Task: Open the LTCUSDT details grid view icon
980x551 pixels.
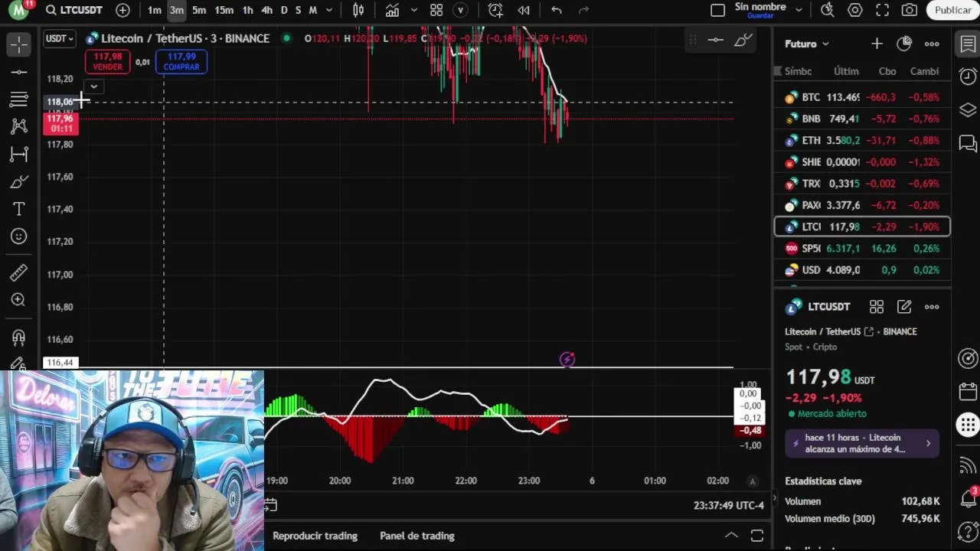Action: pos(877,307)
